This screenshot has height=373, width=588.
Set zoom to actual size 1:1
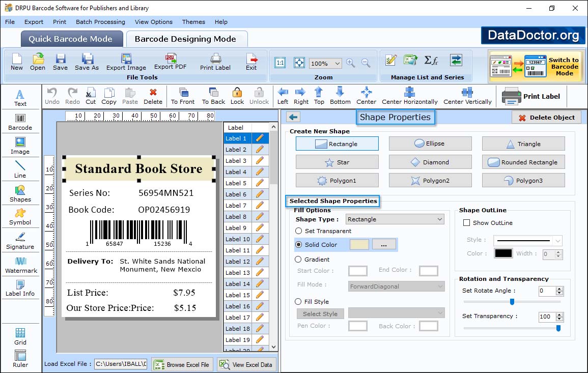click(280, 63)
